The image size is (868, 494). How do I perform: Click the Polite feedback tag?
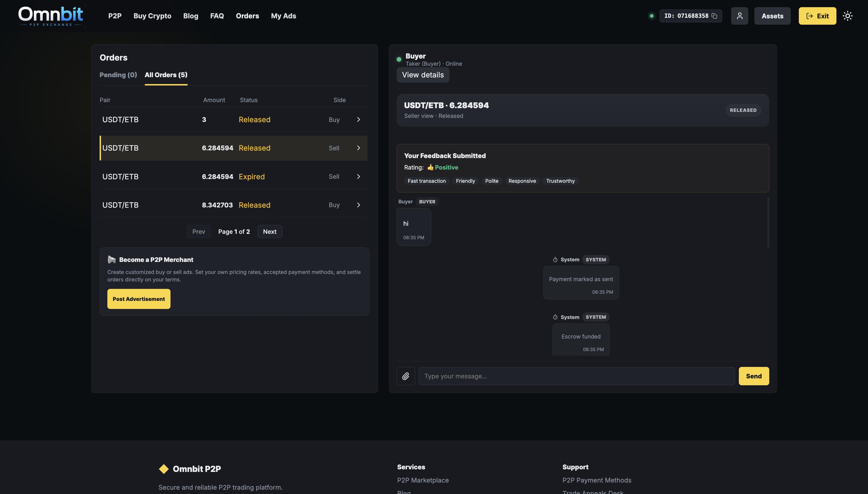coord(491,181)
